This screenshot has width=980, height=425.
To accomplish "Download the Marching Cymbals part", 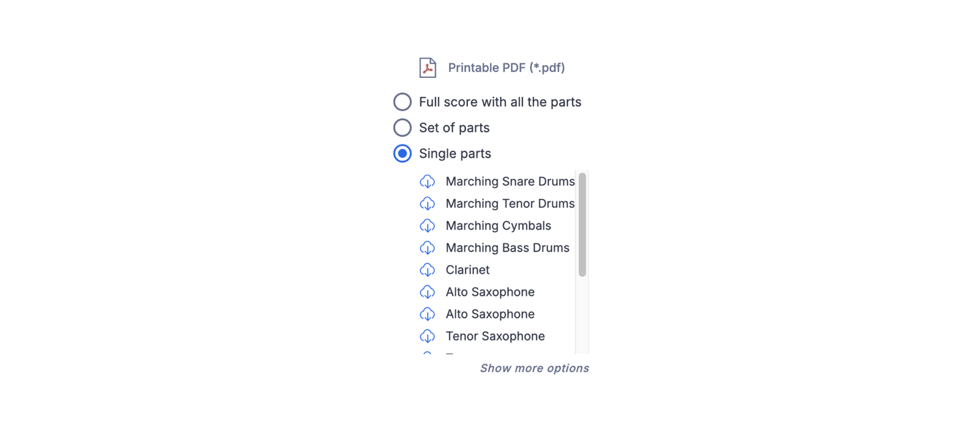I will (427, 225).
